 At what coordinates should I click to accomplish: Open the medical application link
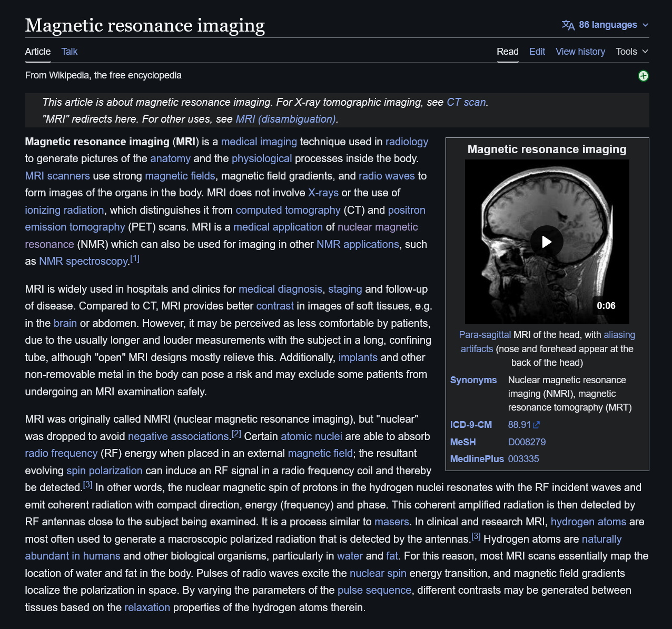(278, 227)
